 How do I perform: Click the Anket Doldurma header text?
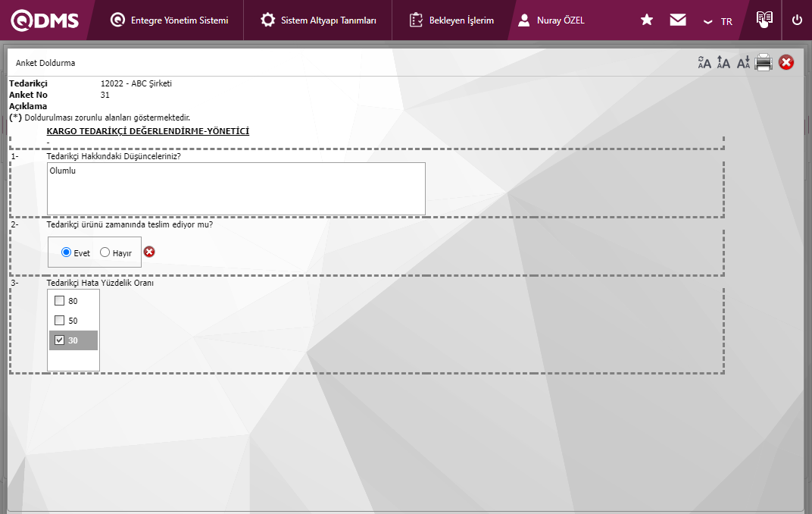coord(45,63)
